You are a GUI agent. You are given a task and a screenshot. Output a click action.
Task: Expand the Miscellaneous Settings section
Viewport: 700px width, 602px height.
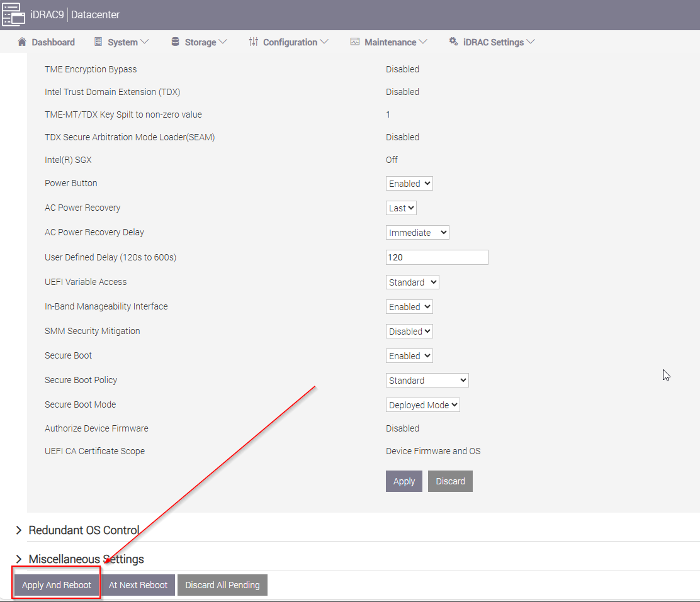click(86, 559)
